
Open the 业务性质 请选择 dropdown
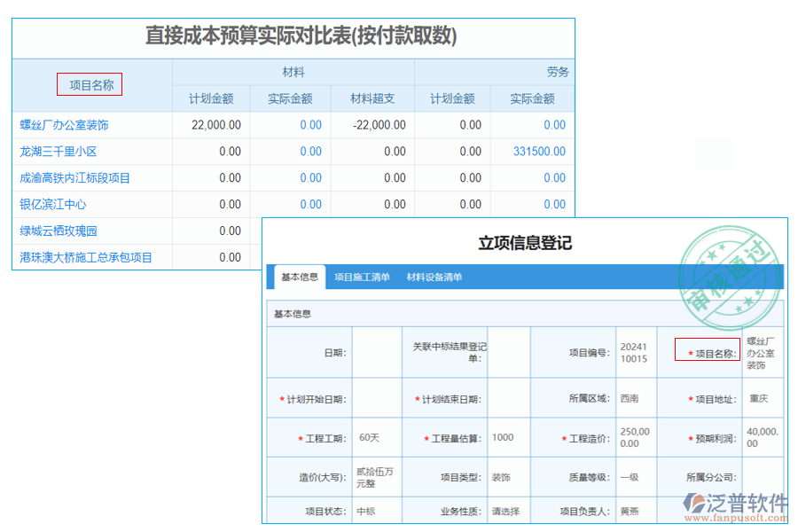[510, 510]
